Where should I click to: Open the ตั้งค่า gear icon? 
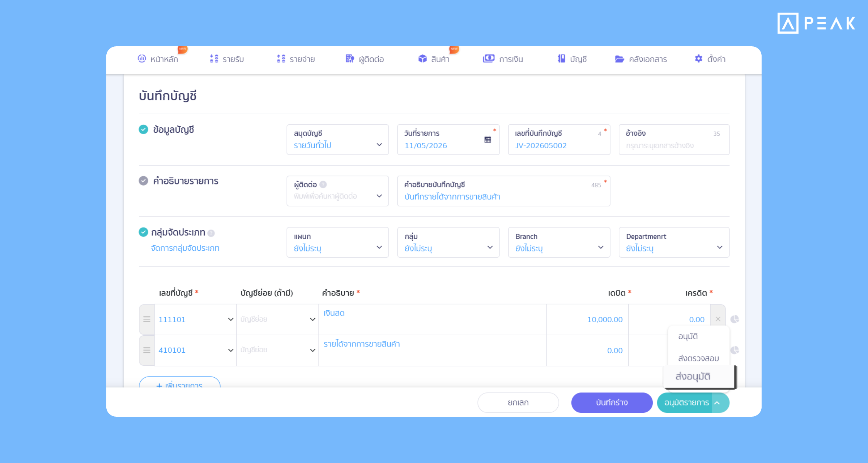point(698,59)
